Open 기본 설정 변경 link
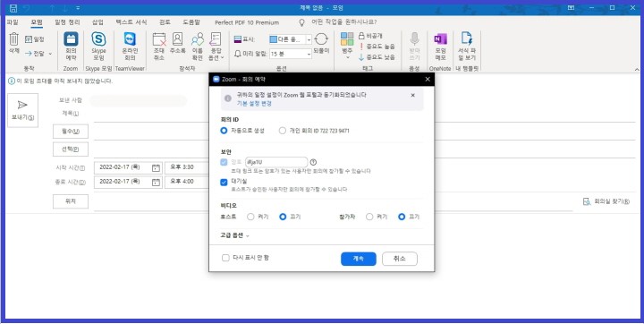This screenshot has width=644, height=324. click(254, 104)
